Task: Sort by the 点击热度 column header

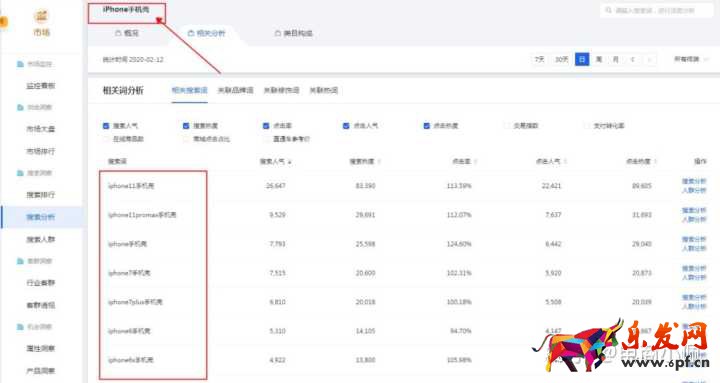Action: point(638,162)
